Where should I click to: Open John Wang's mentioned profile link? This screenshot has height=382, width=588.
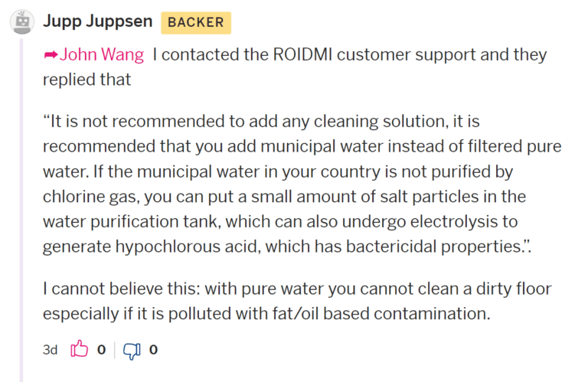tap(102, 54)
